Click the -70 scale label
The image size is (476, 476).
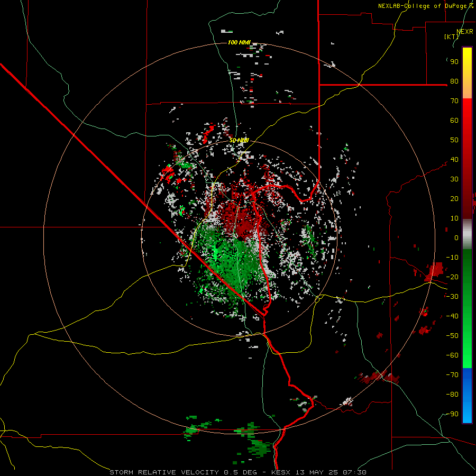[452, 375]
